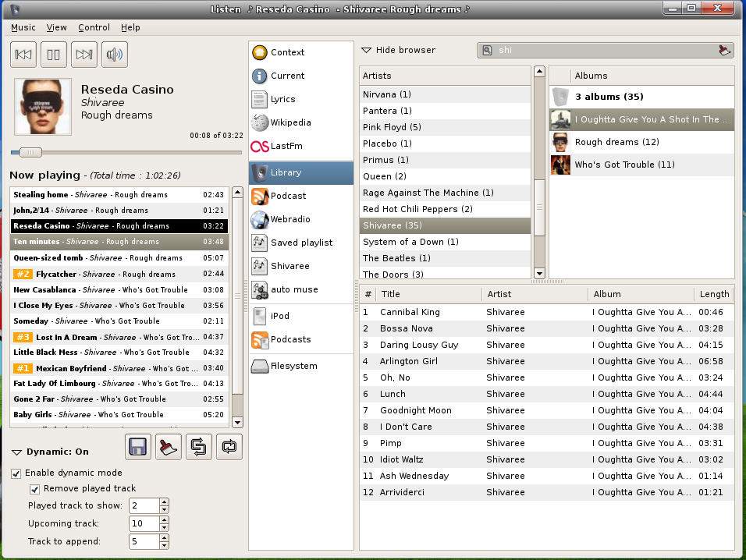746x560 pixels.
Task: Click the Artists list scroll down arrow
Action: tap(539, 273)
